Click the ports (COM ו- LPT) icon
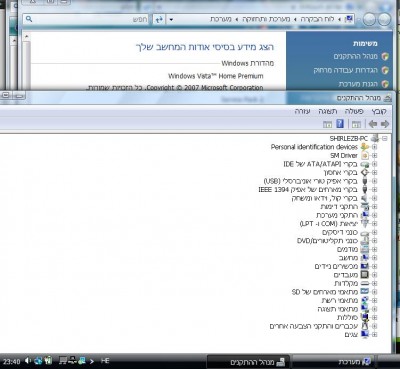This screenshot has width=400, height=369. coord(365,224)
